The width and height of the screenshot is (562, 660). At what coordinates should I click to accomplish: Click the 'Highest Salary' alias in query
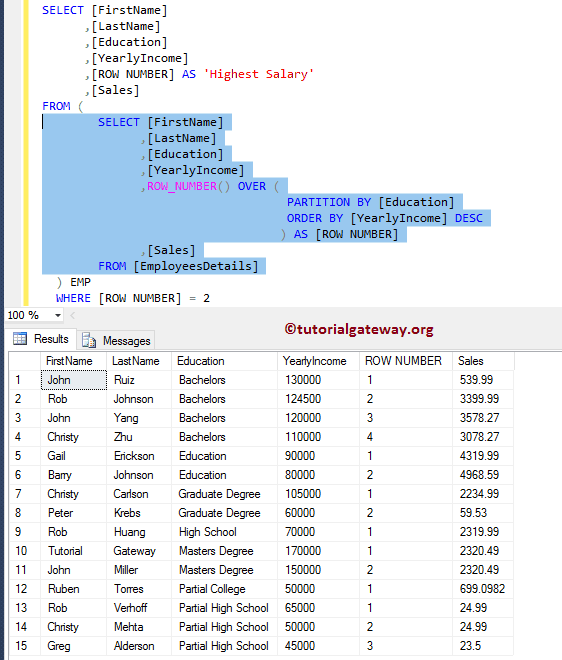click(259, 74)
